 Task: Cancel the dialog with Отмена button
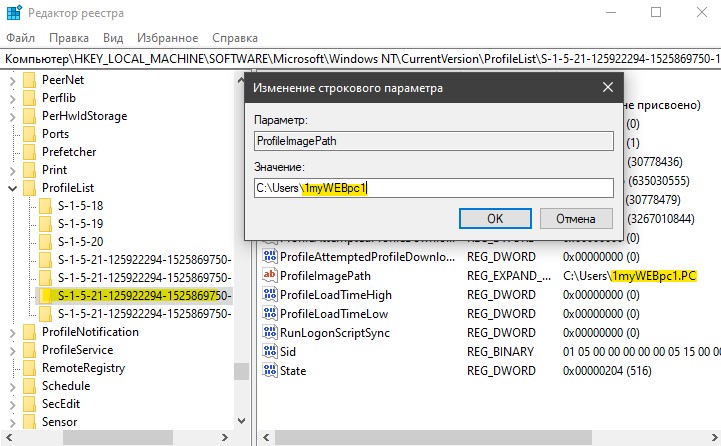(576, 218)
